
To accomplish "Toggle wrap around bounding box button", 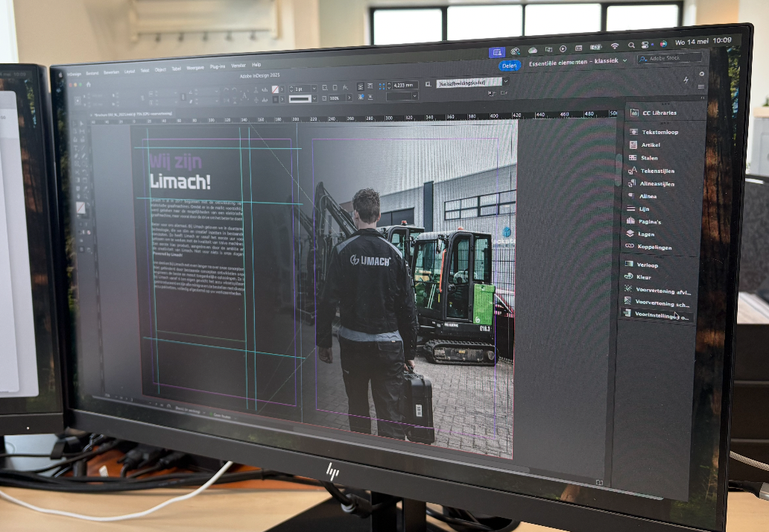I will (x=370, y=86).
